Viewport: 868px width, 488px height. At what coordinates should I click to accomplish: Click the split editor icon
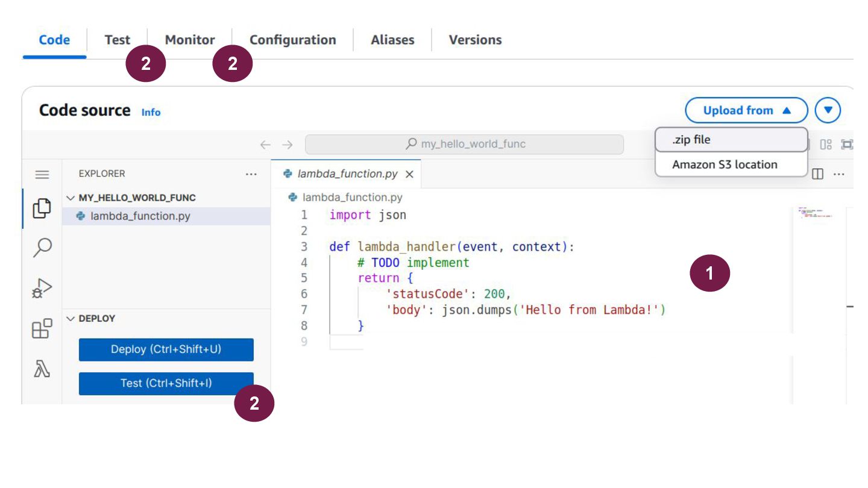[x=817, y=174]
